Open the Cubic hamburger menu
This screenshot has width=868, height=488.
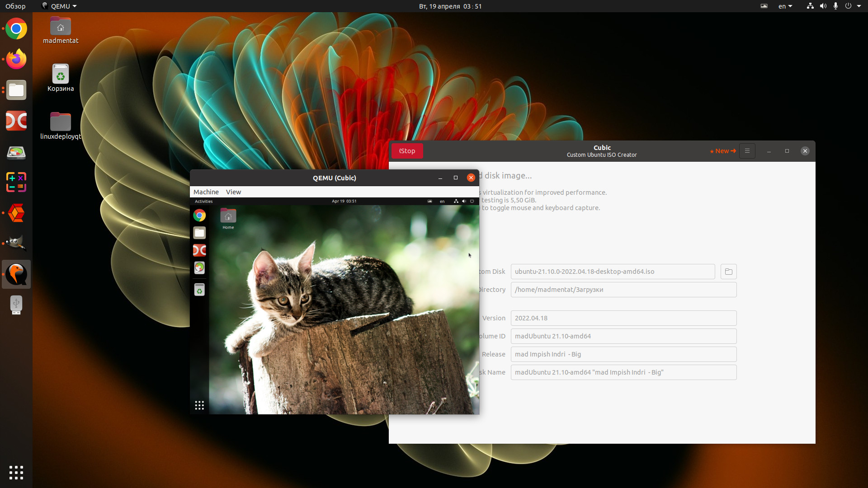click(x=747, y=151)
